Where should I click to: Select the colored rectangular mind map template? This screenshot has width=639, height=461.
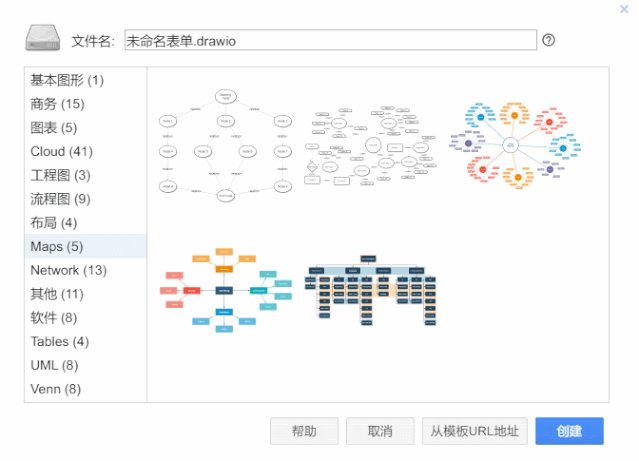pos(225,290)
